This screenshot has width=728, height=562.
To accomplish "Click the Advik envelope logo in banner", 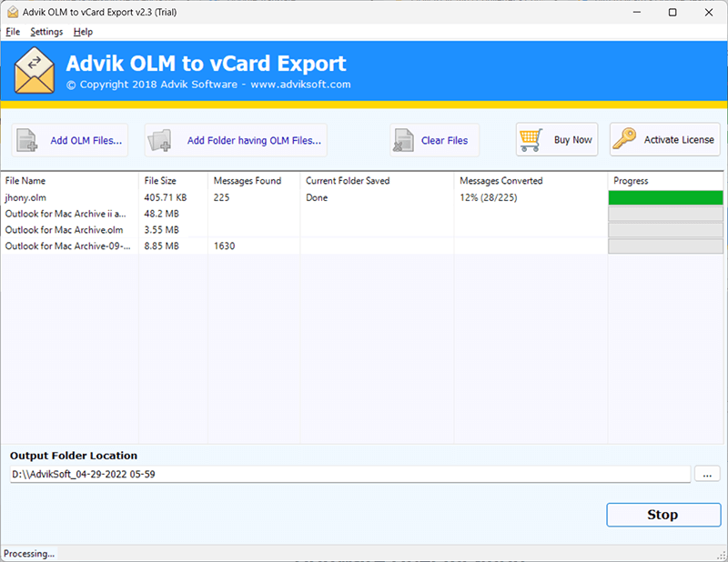I will pyautogui.click(x=35, y=71).
